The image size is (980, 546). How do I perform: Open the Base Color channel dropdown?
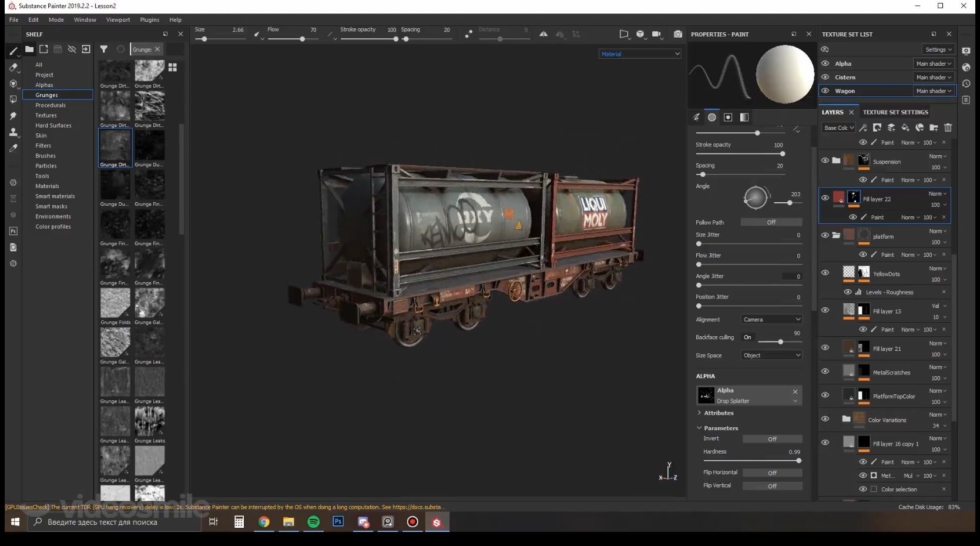click(x=838, y=128)
